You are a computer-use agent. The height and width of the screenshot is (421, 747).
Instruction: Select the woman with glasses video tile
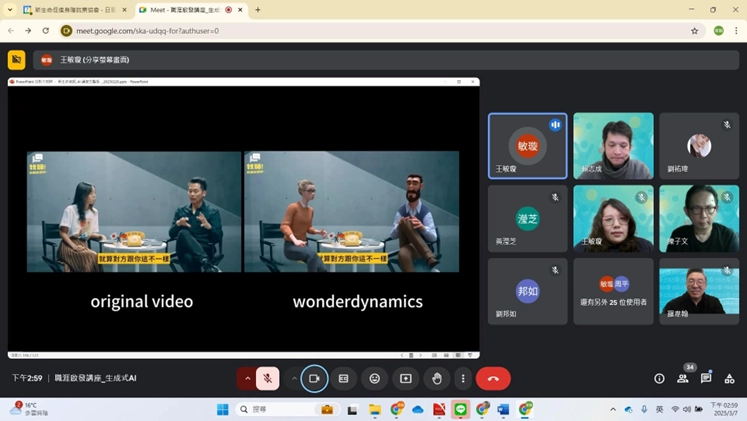(613, 219)
